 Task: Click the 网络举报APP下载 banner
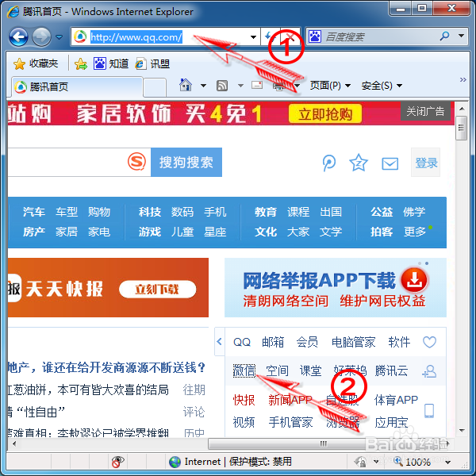pyautogui.click(x=336, y=288)
